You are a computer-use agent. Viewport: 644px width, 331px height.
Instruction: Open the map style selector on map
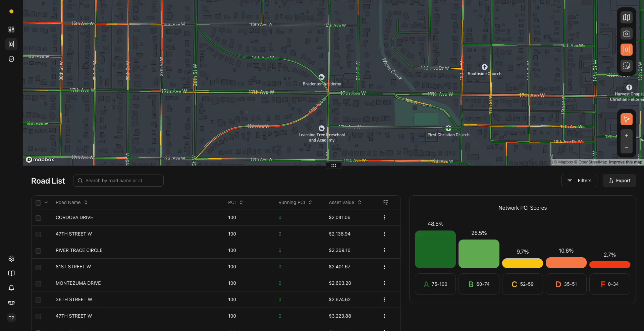(627, 17)
